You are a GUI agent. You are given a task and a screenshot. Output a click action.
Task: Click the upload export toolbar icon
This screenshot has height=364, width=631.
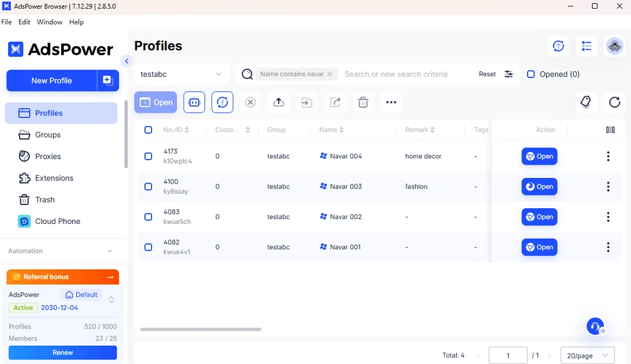pos(278,102)
